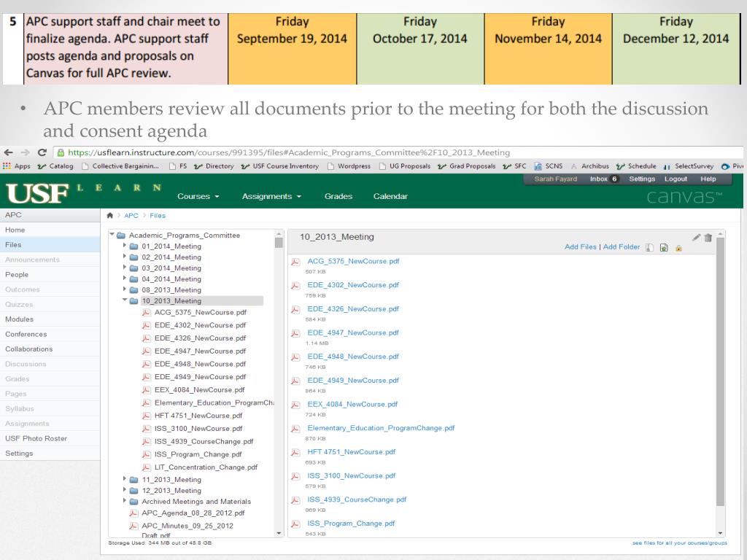Click the browser forward arrow
Image resolution: width=747 pixels, height=560 pixels.
point(26,152)
